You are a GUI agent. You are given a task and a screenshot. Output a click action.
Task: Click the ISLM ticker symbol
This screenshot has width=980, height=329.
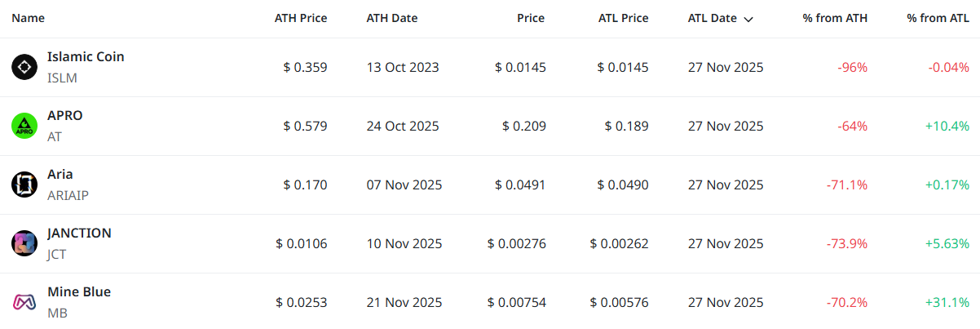(x=62, y=78)
